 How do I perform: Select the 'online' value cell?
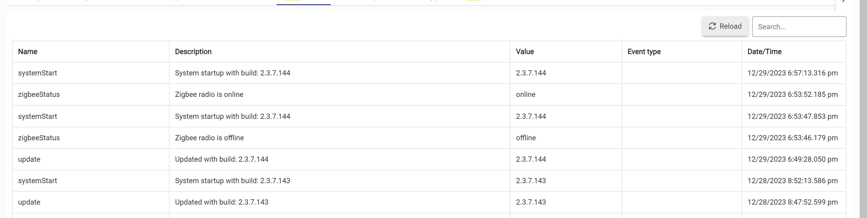[x=525, y=94]
